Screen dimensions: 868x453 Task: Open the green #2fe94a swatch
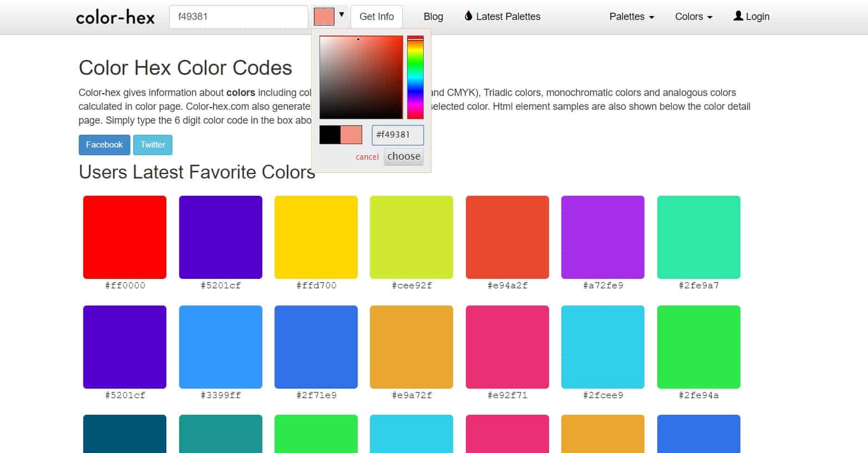pyautogui.click(x=699, y=347)
